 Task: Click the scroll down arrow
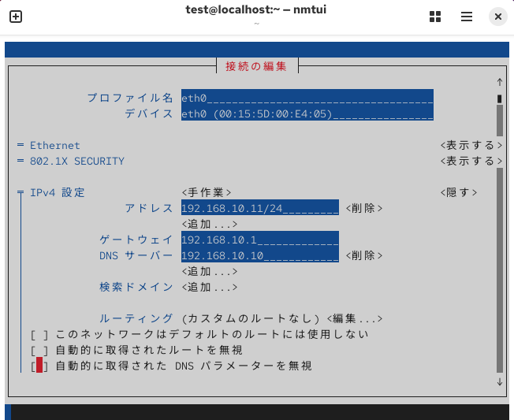click(499, 381)
